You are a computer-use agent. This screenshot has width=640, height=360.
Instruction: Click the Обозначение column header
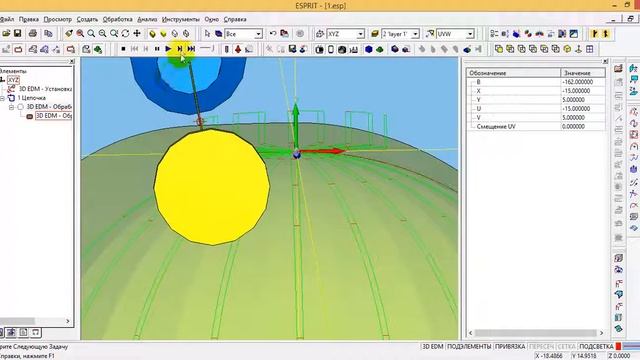(514, 73)
